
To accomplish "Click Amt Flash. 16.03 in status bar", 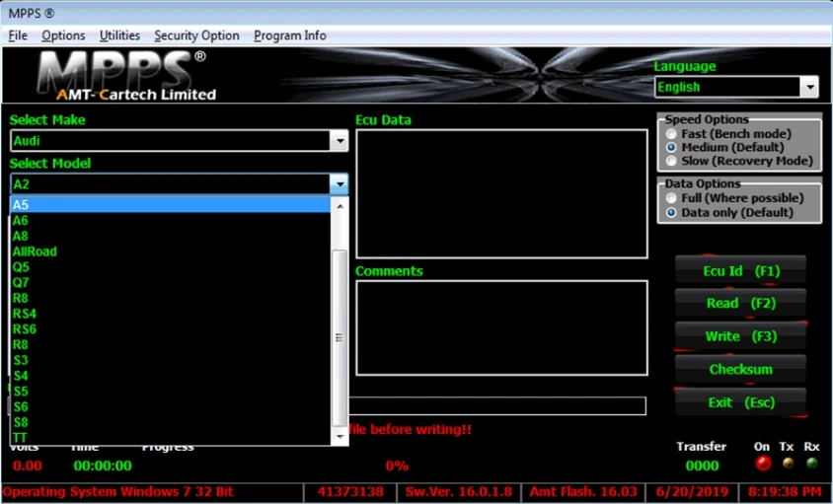I will [x=583, y=492].
